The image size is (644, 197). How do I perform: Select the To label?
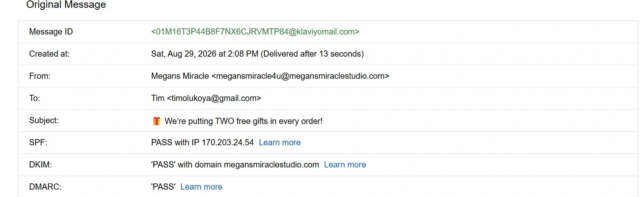click(34, 98)
